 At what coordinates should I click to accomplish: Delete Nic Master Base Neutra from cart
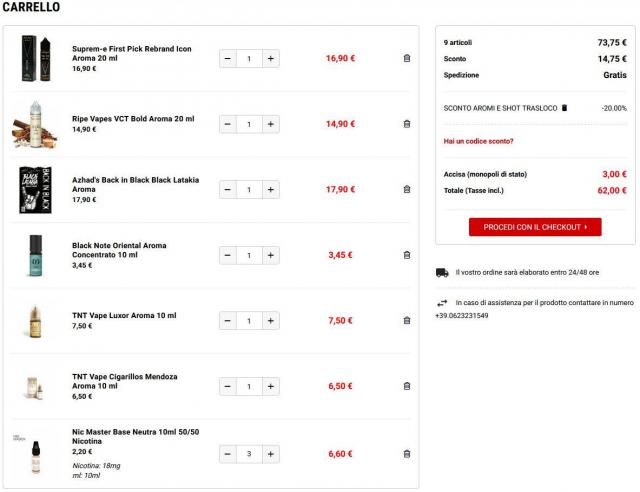407,454
